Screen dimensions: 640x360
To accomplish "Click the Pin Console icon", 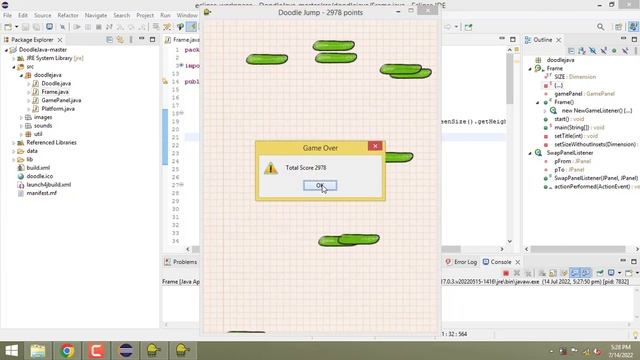I will point(600,273).
